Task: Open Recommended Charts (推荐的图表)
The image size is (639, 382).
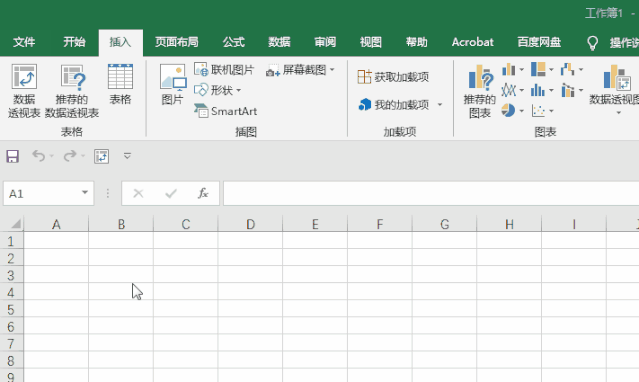Action: pyautogui.click(x=480, y=91)
